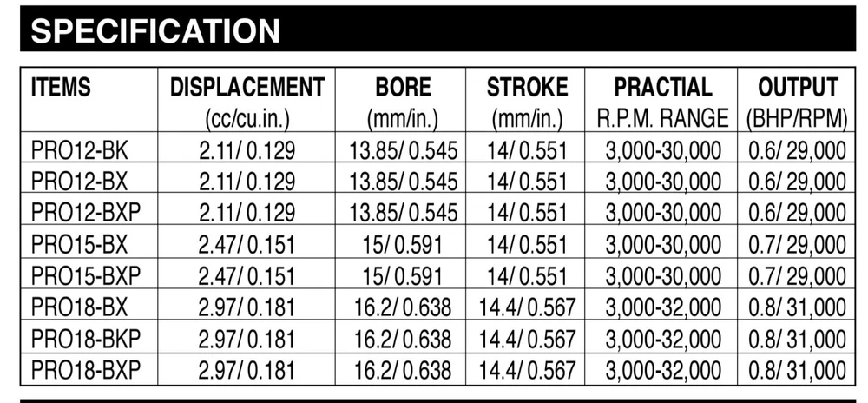868x403 pixels.
Task: Click the BORE column header
Action: [x=404, y=88]
